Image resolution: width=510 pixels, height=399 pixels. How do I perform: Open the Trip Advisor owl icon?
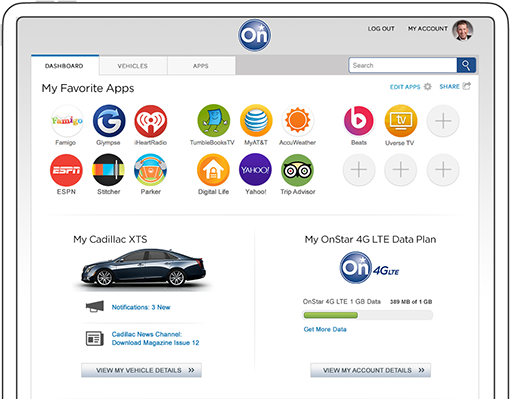point(298,170)
